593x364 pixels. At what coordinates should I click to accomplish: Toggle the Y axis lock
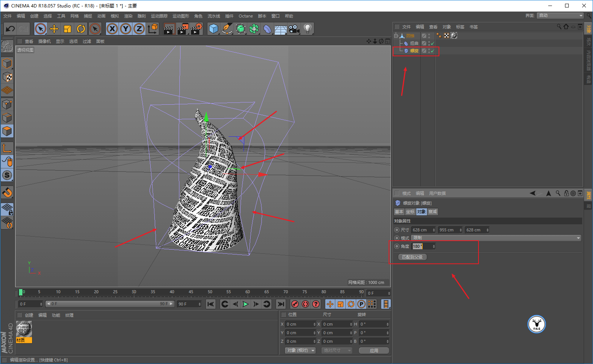[126, 29]
